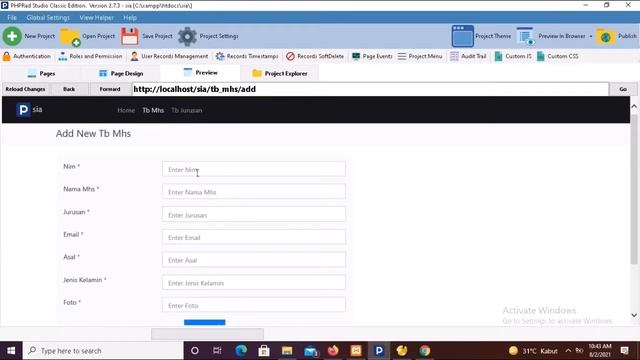Open Microsoft Store from taskbar
Viewport: 640px width, 360px height.
[264, 351]
